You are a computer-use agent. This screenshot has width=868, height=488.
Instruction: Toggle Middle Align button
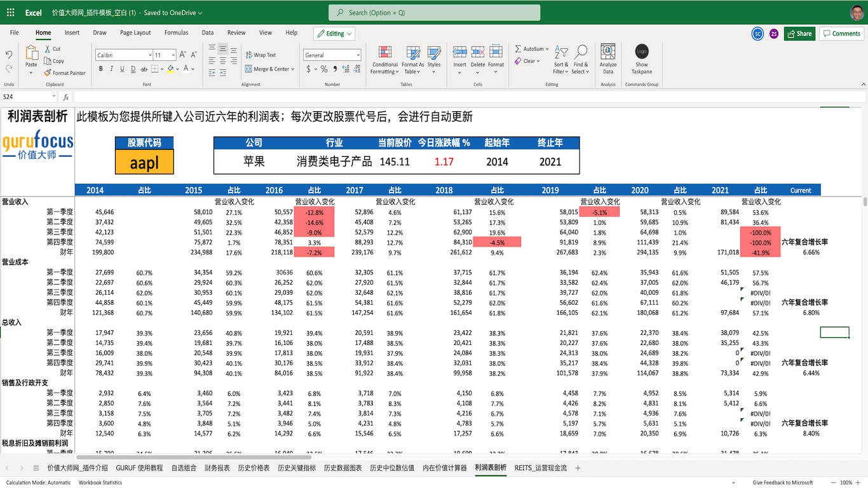point(223,48)
